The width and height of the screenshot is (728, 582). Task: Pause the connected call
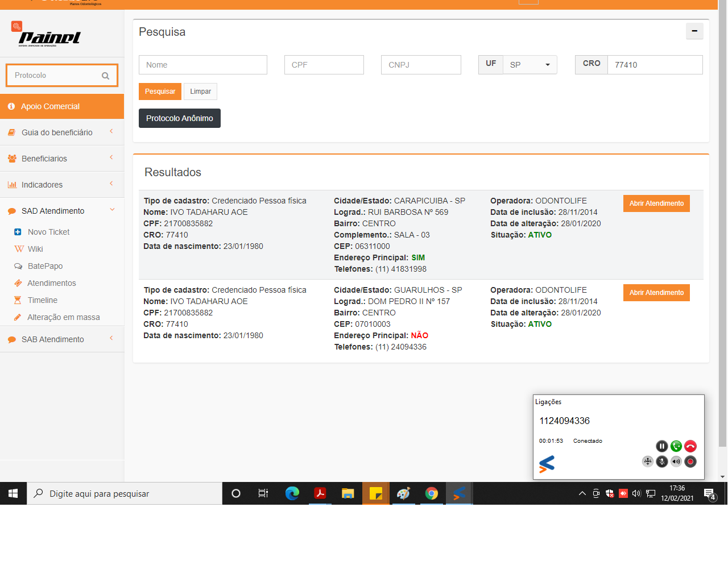tap(661, 446)
